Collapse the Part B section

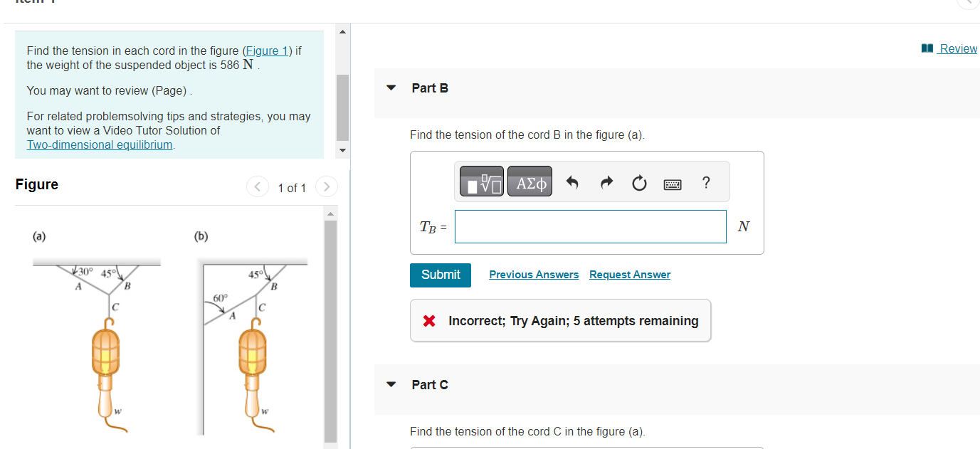391,87
